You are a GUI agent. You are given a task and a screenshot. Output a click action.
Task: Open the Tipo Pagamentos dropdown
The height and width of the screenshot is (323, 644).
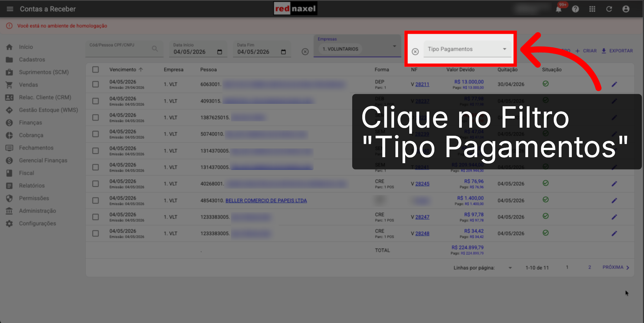pos(467,49)
